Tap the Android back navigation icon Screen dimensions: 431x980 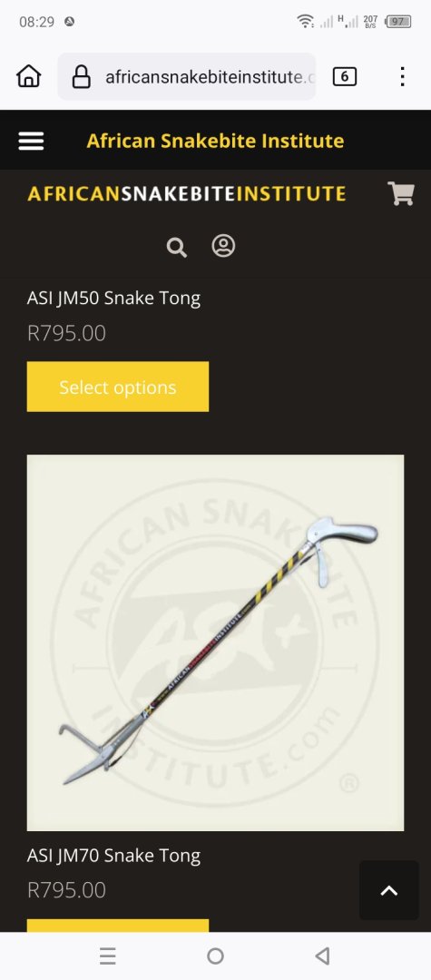(323, 955)
